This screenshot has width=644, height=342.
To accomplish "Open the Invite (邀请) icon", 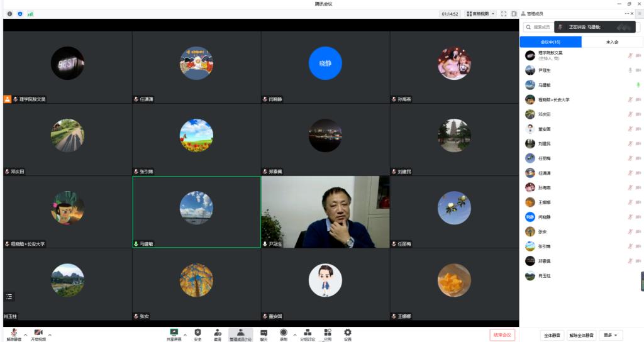I will (217, 333).
